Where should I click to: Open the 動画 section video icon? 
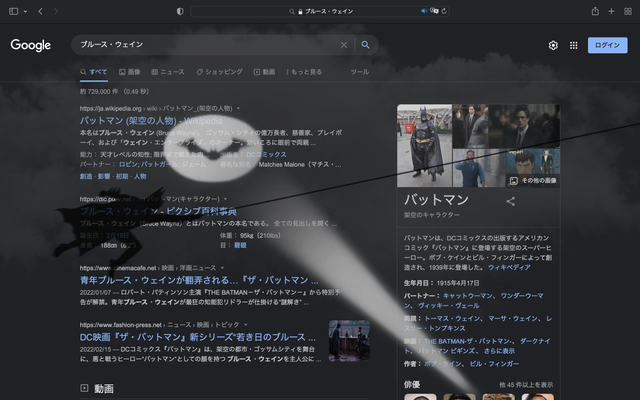84,388
